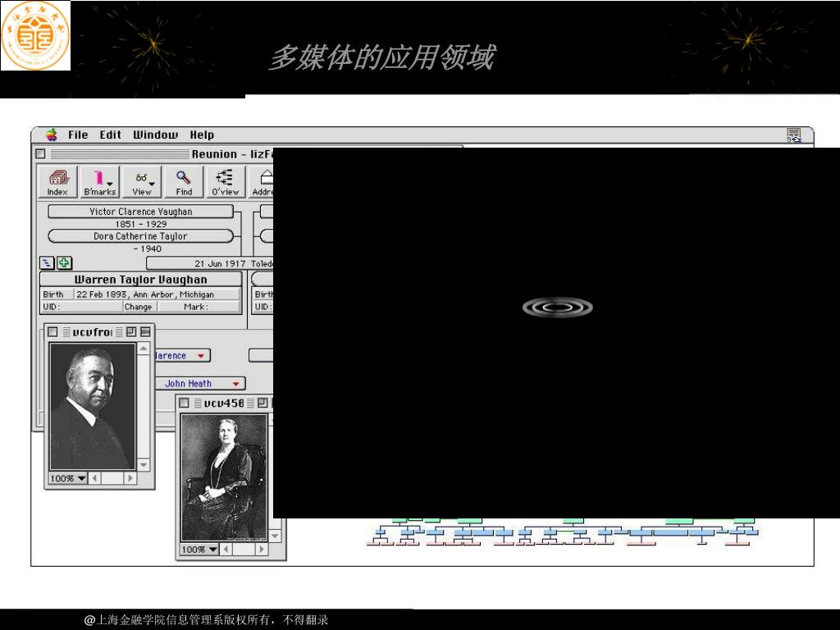Click the Reunion window title text

tap(232, 154)
